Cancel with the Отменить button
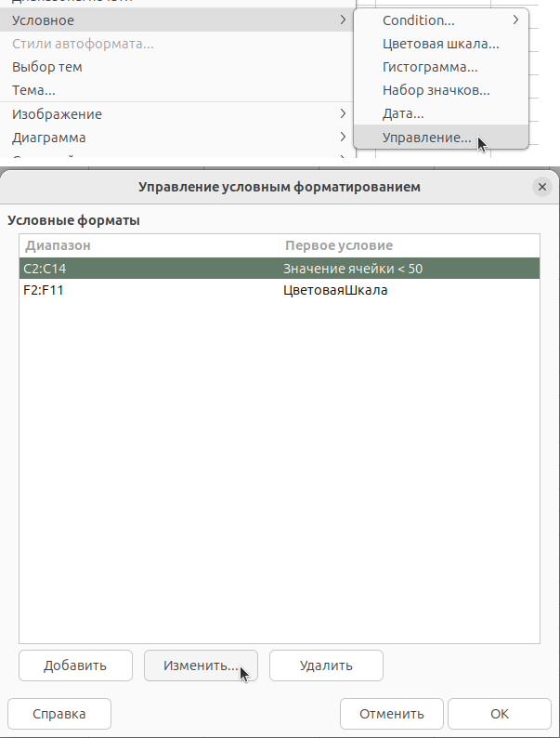The width and height of the screenshot is (560, 738). 392,714
